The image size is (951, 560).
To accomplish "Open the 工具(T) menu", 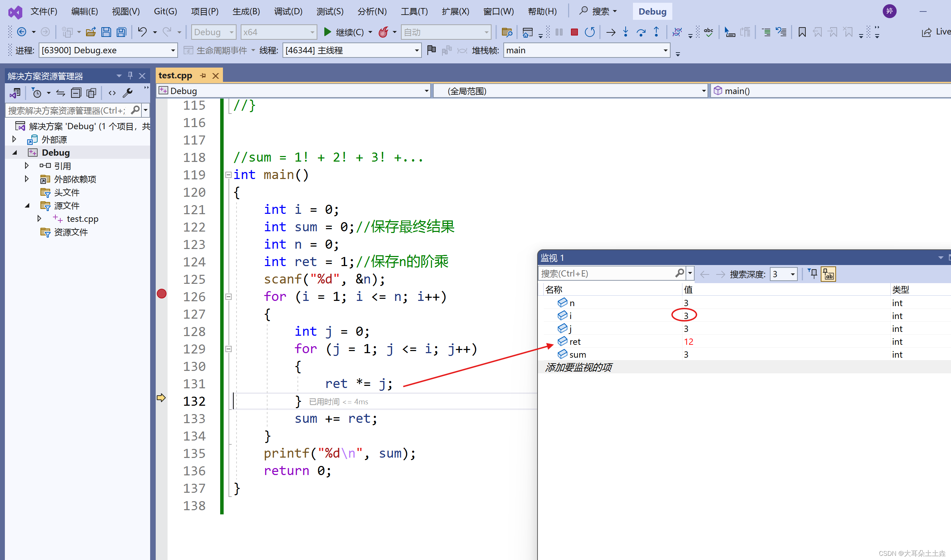I will click(x=414, y=11).
